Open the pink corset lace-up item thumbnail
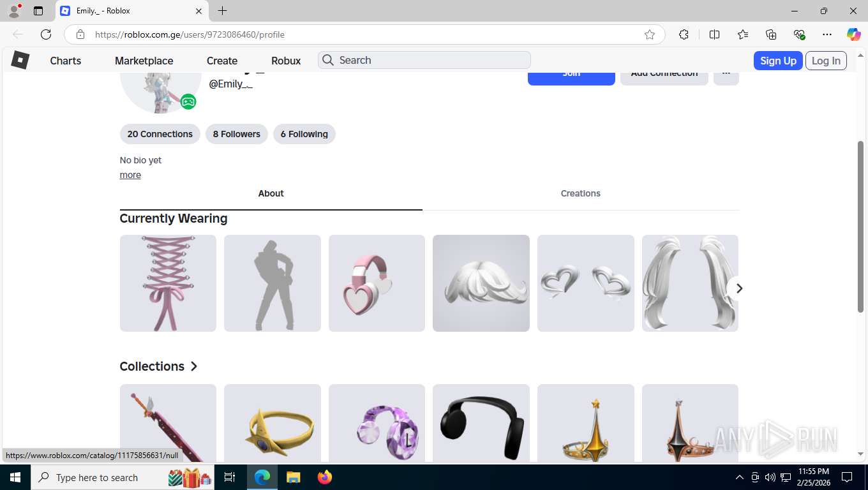The height and width of the screenshot is (490, 868). pyautogui.click(x=168, y=283)
